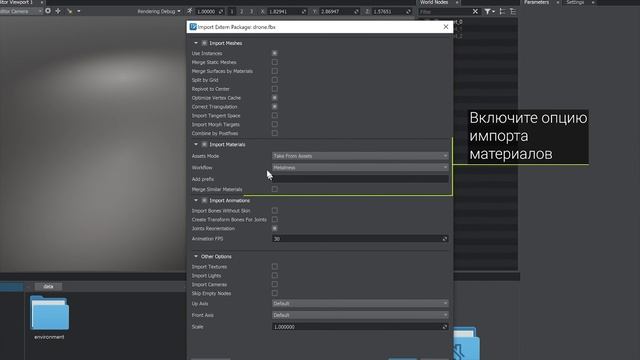Collapse the Import Materials section
640x360 pixels.
click(x=196, y=144)
